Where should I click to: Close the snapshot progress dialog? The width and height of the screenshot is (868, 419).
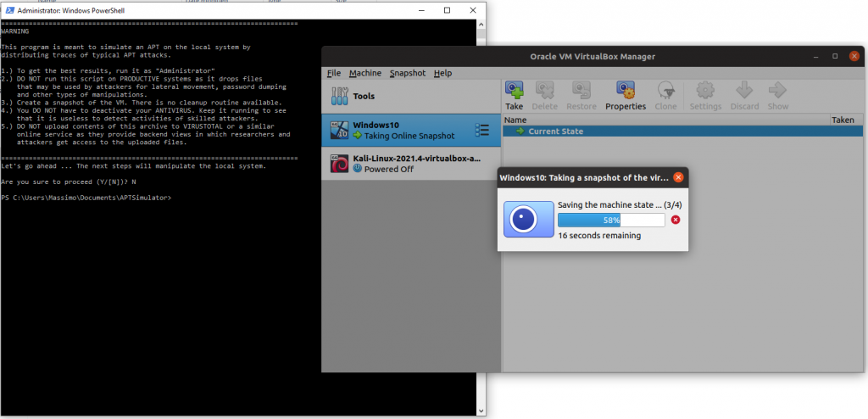[x=679, y=178]
